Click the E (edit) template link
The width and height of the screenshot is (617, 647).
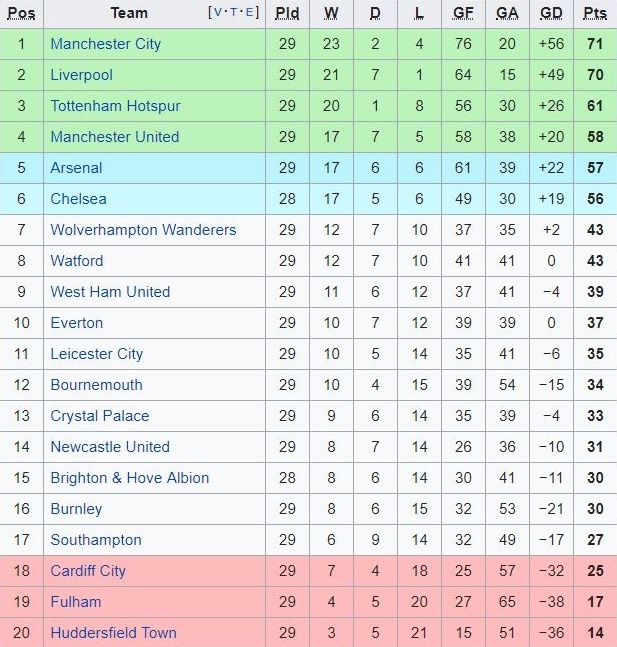[250, 13]
